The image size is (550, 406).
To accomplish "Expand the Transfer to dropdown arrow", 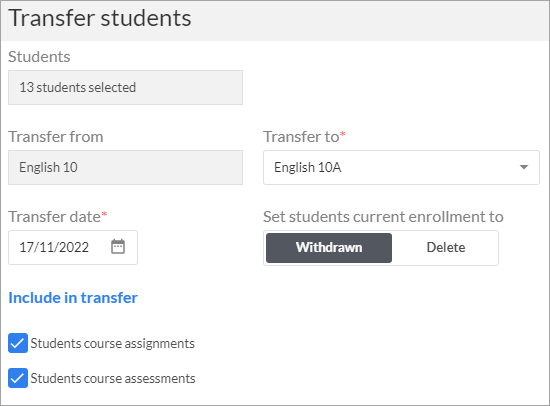I will pyautogui.click(x=524, y=167).
